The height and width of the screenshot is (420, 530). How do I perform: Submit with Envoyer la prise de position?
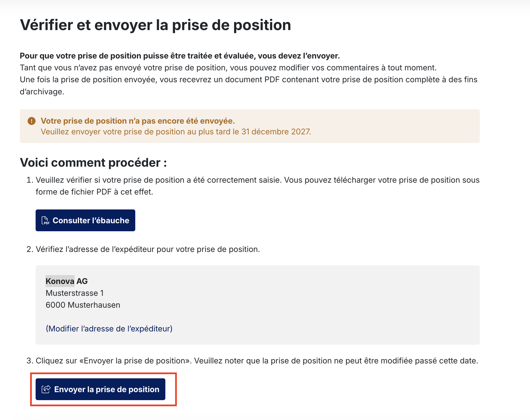(100, 389)
